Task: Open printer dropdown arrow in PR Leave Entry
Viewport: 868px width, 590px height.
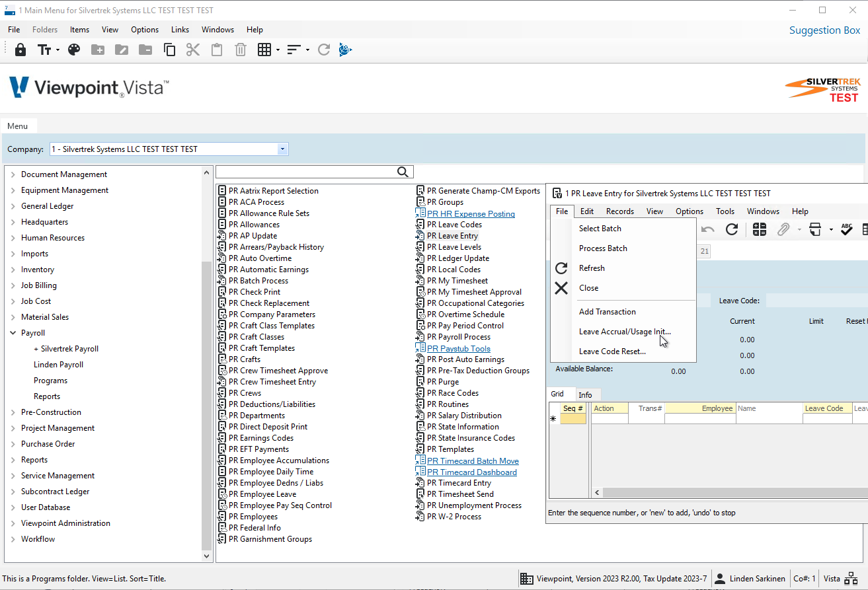Action: 830,230
